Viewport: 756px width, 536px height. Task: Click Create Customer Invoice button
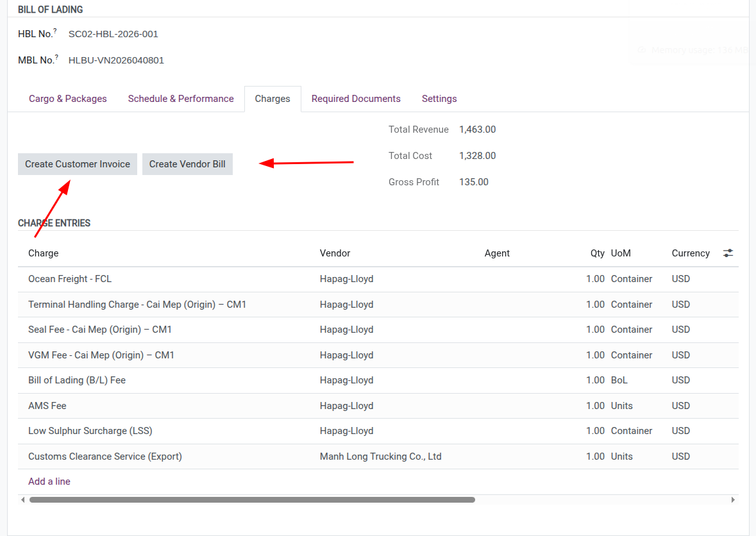[78, 164]
